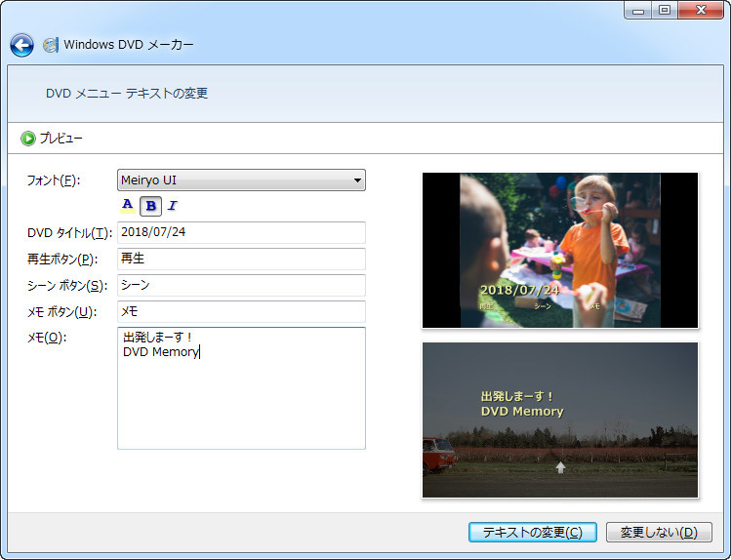Click the 再生ボタン(P) label
The width and height of the screenshot is (731, 560).
point(62,260)
